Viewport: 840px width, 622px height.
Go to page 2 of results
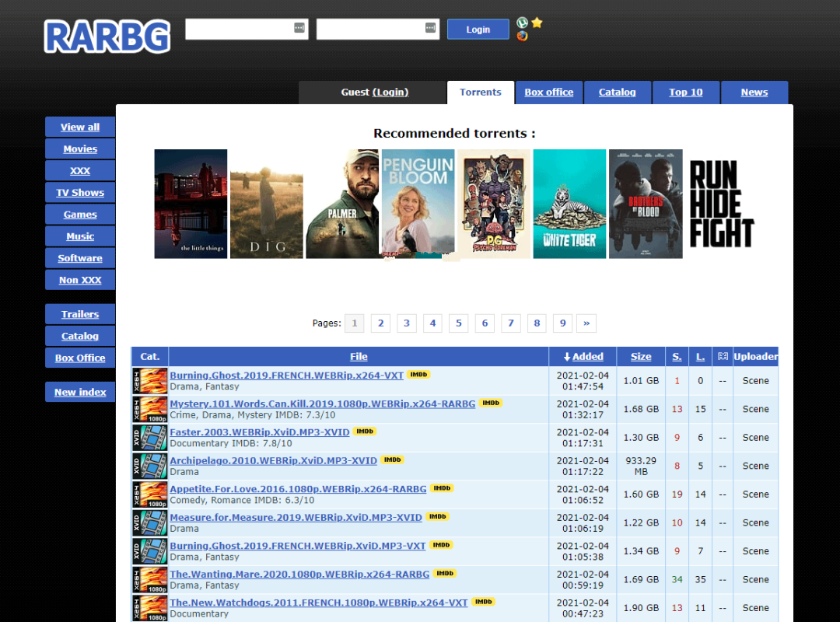click(380, 323)
